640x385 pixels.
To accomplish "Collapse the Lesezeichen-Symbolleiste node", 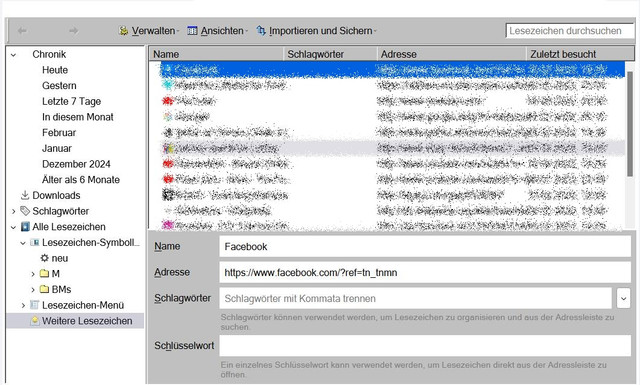I will (x=23, y=243).
